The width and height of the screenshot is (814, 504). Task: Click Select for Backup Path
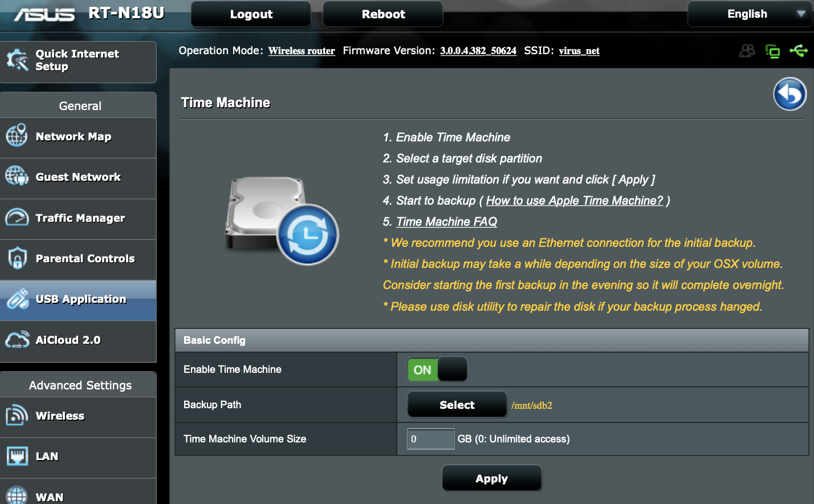click(457, 405)
